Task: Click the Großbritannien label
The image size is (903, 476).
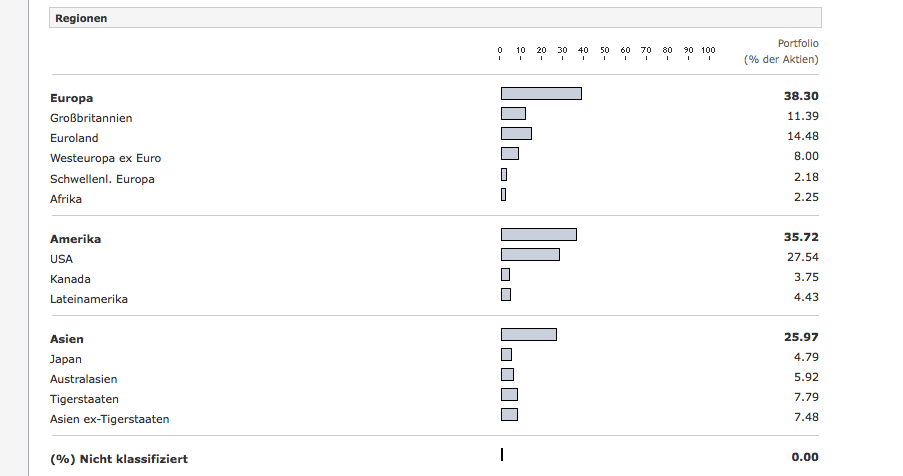Action: point(91,118)
